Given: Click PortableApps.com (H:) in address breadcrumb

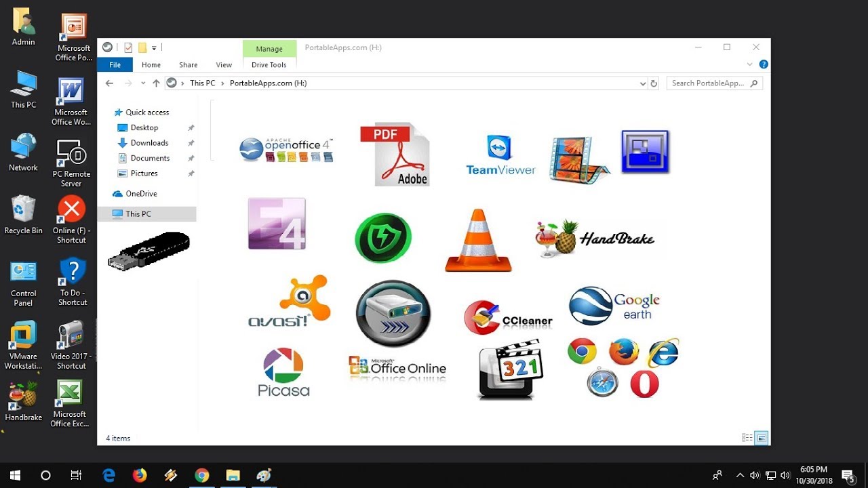Looking at the screenshot, I should [x=268, y=83].
